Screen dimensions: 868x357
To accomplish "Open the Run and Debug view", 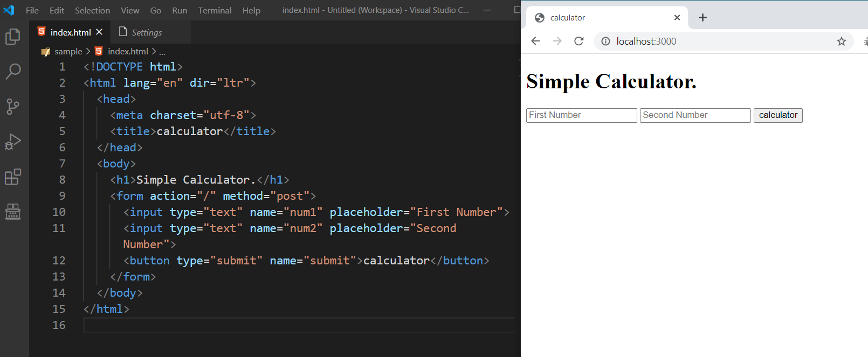I will point(13,142).
